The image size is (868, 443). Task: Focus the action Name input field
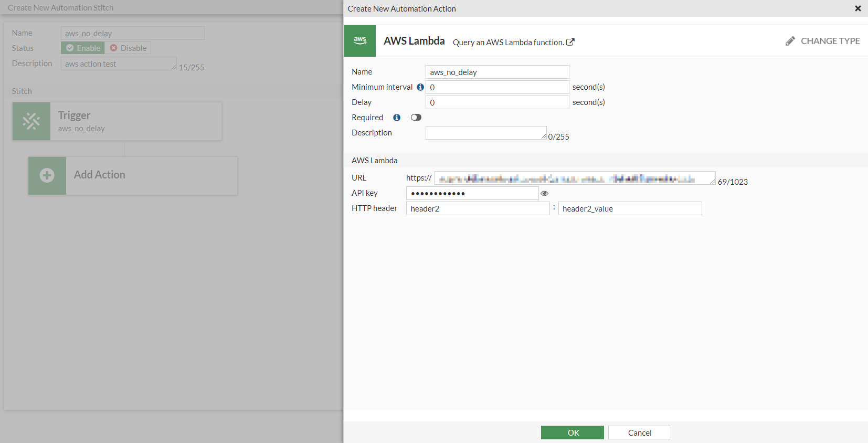coord(497,72)
